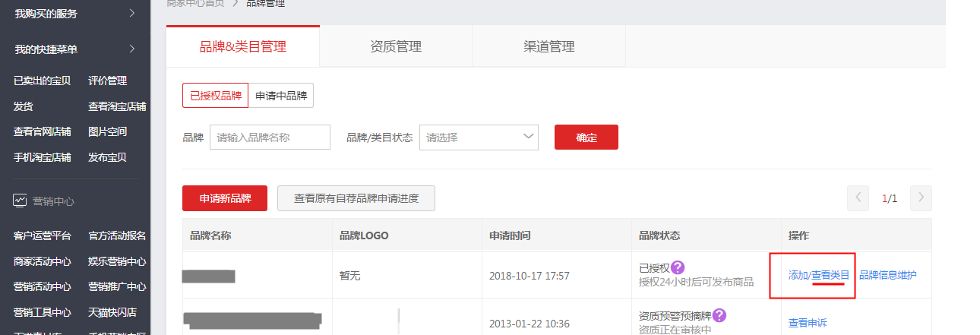
Task: Open the 品牌信息维护 link
Action: coord(887,275)
